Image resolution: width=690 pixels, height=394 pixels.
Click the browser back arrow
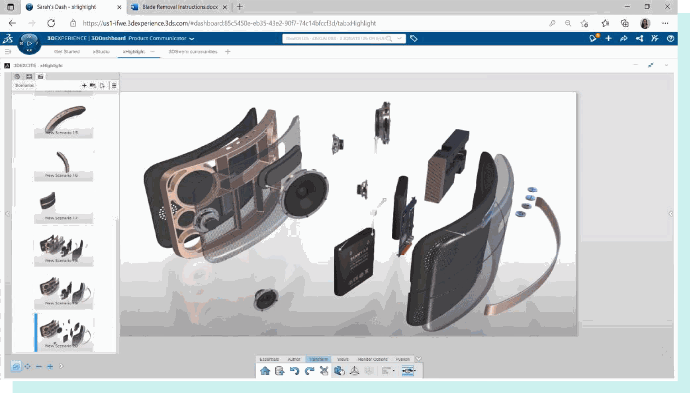coord(12,23)
